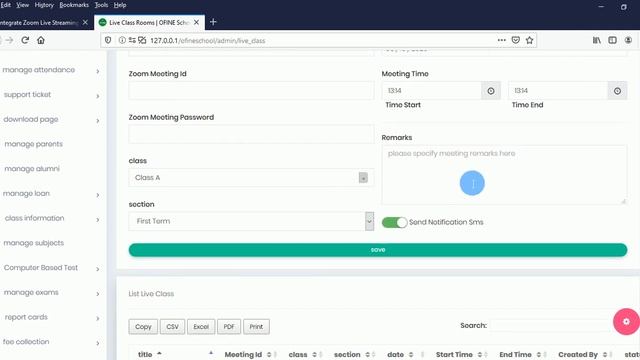
Task: Click the PDF export button
Action: coord(229,327)
